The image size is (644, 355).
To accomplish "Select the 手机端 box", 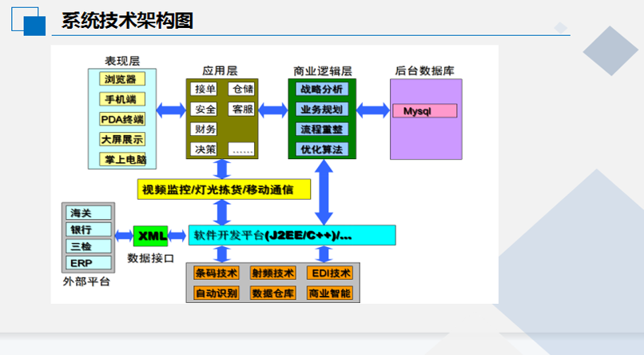I will [x=122, y=99].
